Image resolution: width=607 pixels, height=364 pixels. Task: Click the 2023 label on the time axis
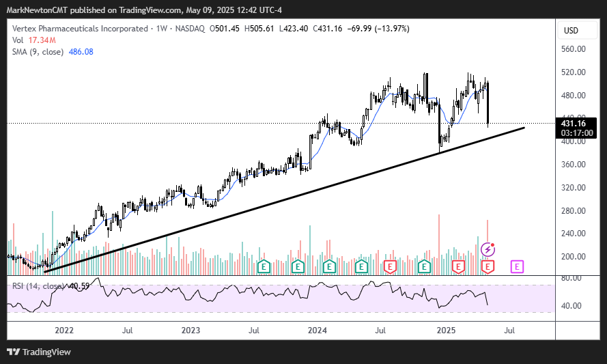191,331
